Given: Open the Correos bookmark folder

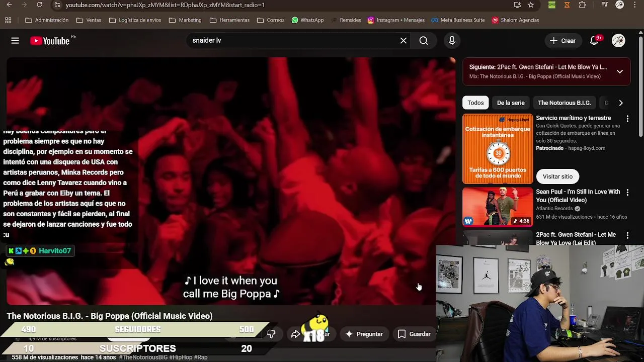Looking at the screenshot, I should 271,20.
